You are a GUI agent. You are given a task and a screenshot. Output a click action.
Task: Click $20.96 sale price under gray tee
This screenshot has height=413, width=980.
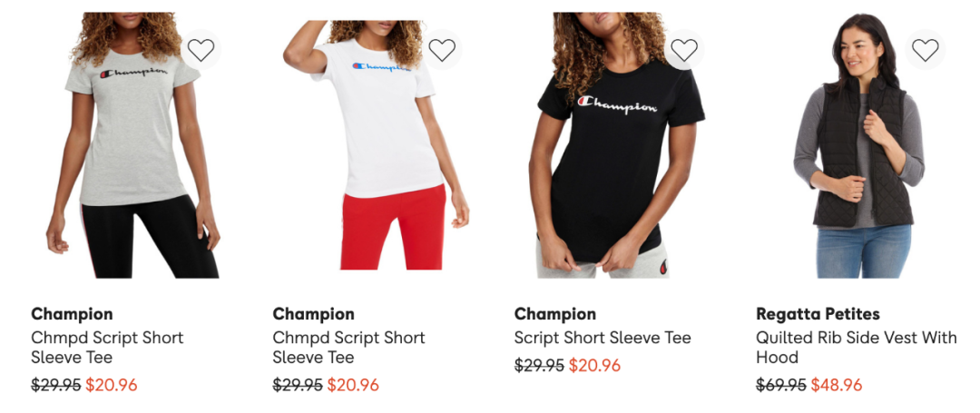click(112, 385)
